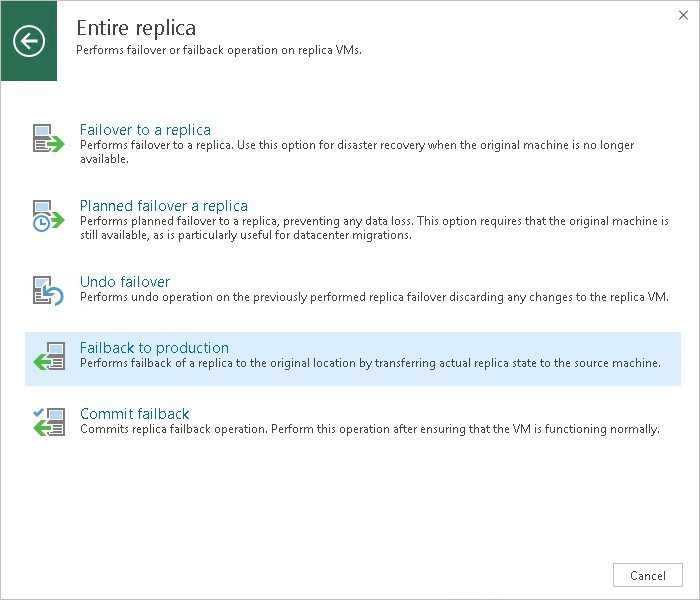The width and height of the screenshot is (700, 600).
Task: Close the Entire replica wizard window
Action: 682,15
